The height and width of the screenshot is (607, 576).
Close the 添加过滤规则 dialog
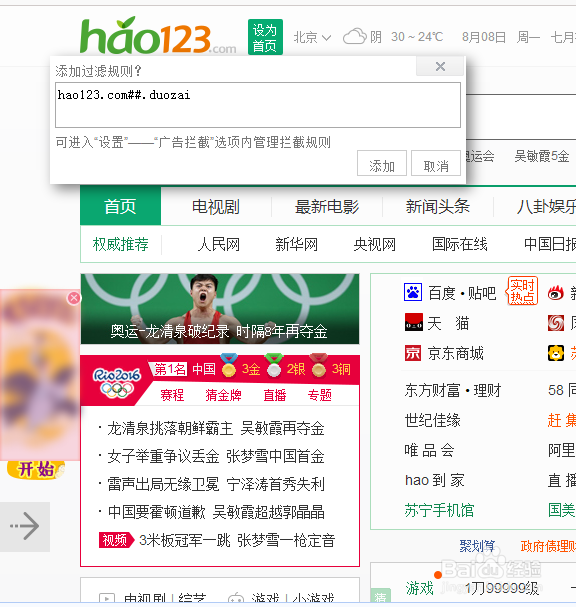coord(440,67)
